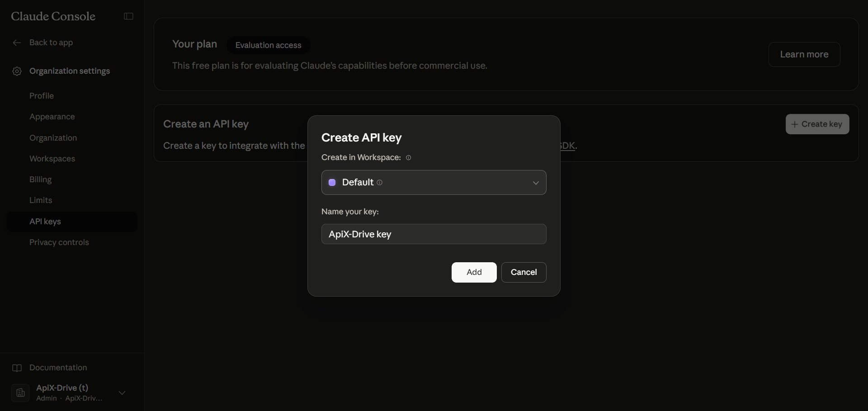Select the Billing sidebar item

click(x=40, y=180)
